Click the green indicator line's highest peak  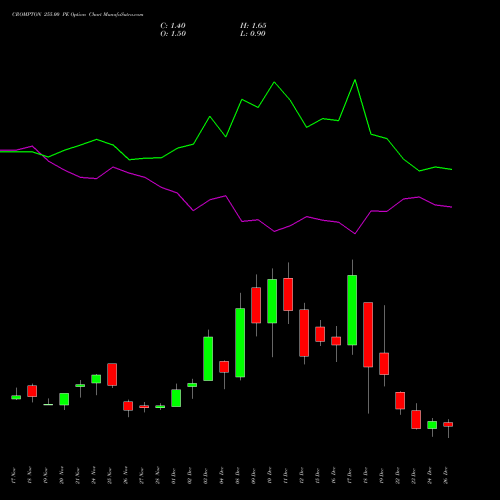pyautogui.click(x=355, y=80)
